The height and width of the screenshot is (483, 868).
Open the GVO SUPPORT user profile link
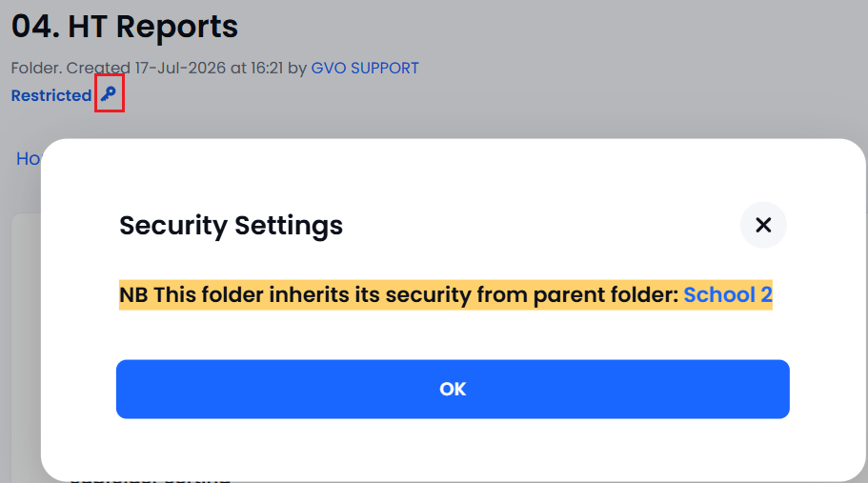(365, 68)
